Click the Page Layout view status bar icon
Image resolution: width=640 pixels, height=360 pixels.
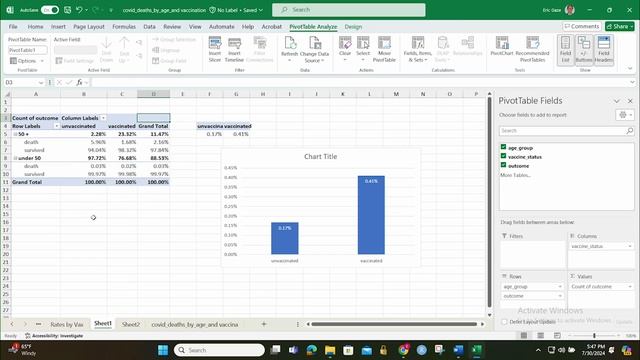point(540,336)
